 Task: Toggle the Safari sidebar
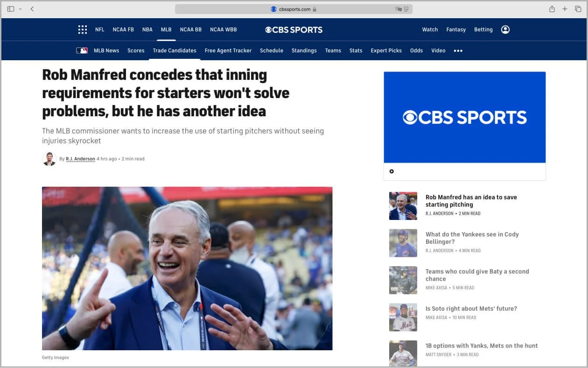tap(11, 9)
